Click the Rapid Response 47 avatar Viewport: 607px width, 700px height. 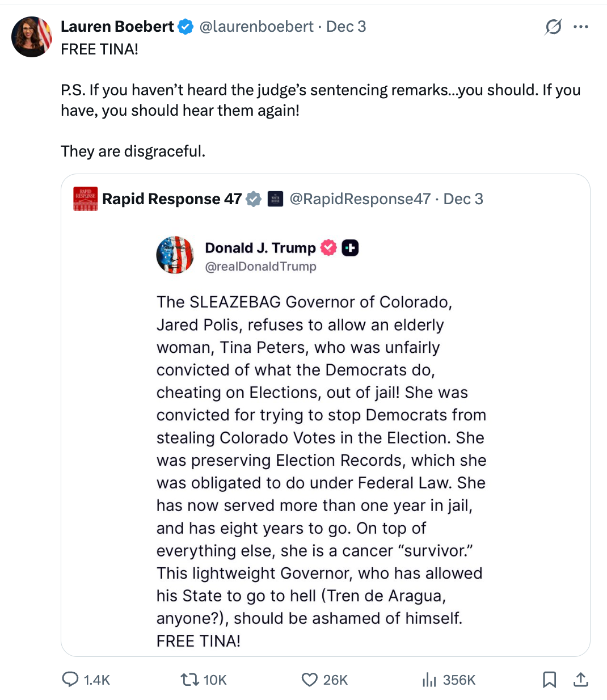86,199
